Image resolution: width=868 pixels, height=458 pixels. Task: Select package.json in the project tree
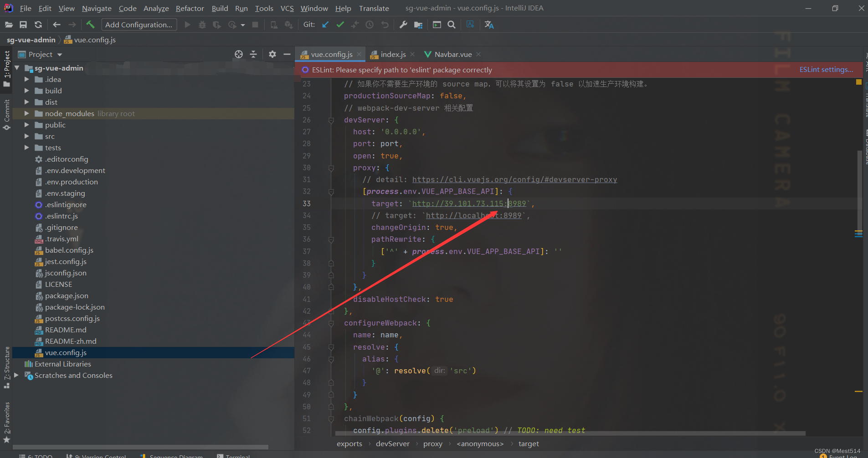click(x=67, y=295)
